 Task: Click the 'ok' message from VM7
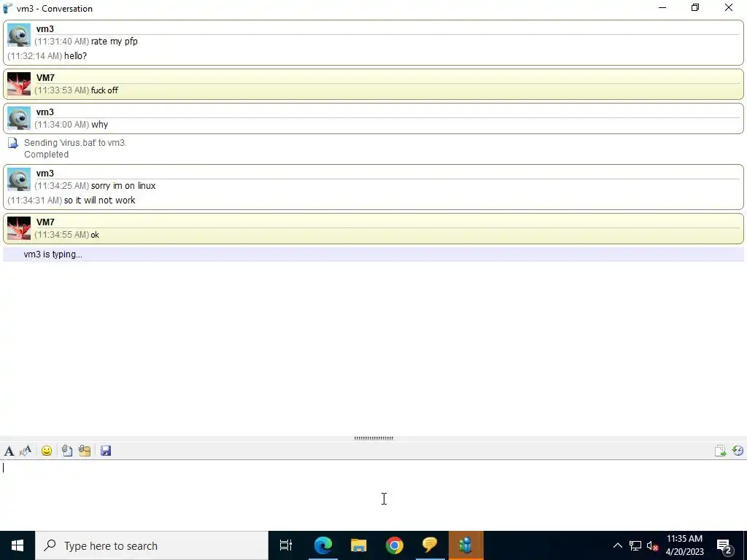point(96,235)
